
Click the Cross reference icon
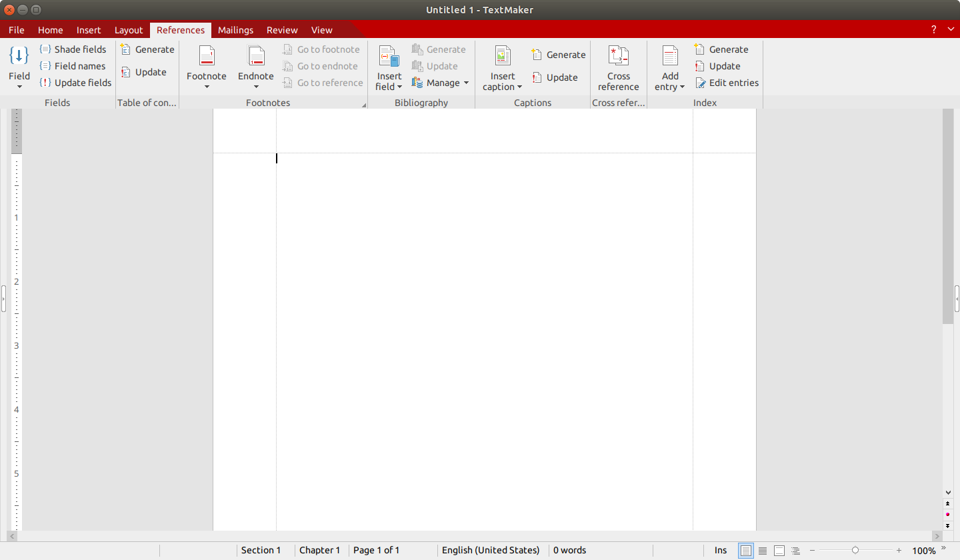point(618,57)
